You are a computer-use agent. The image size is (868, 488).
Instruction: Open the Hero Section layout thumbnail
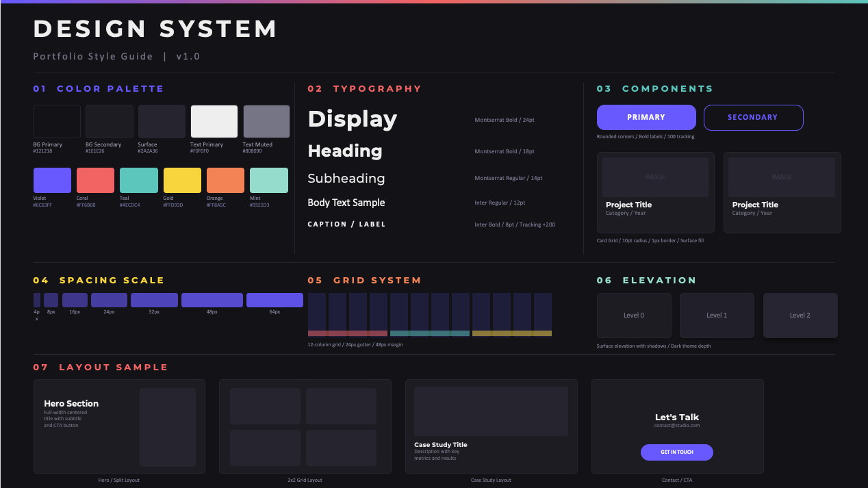click(119, 426)
